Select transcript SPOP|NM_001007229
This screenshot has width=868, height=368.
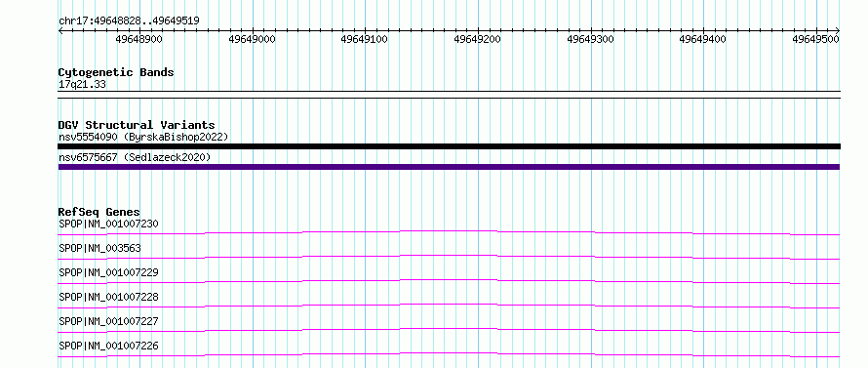click(x=108, y=272)
